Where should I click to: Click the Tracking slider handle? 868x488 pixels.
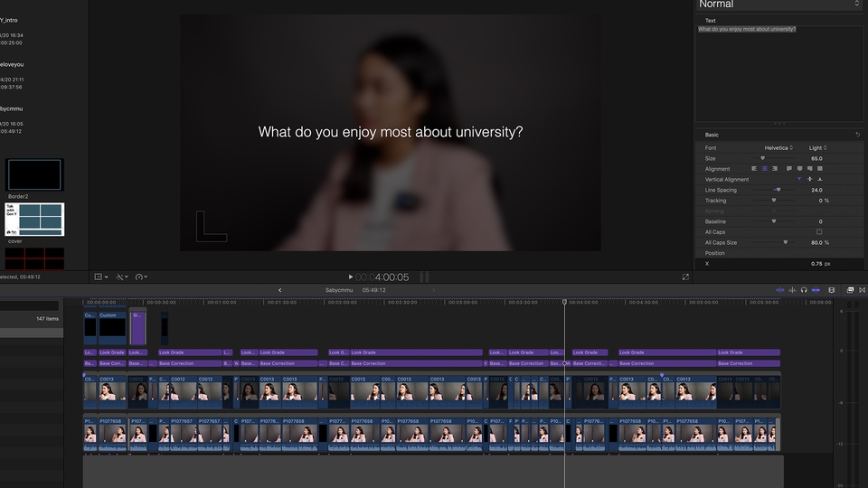[x=774, y=201]
